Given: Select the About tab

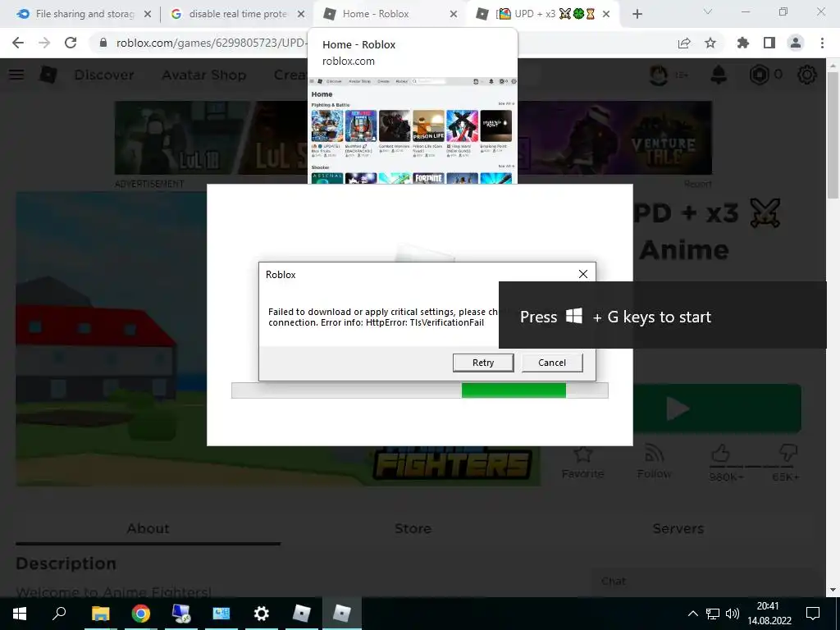Looking at the screenshot, I should (148, 529).
